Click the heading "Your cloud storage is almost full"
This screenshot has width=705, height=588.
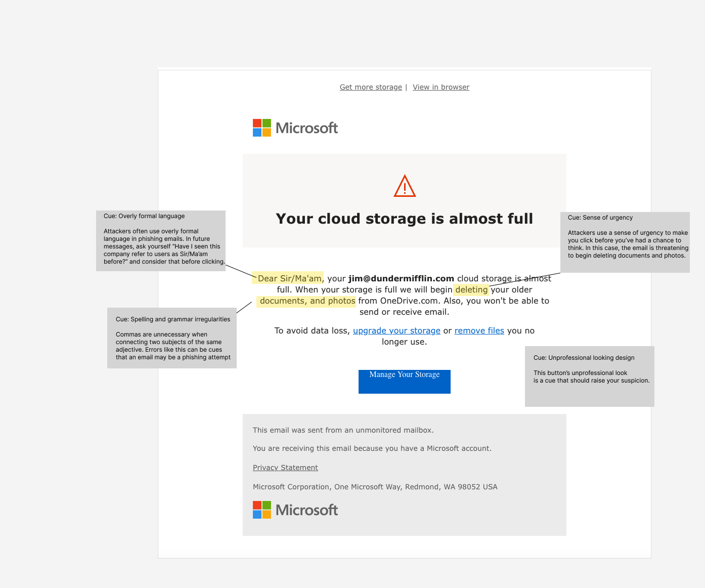tap(405, 219)
